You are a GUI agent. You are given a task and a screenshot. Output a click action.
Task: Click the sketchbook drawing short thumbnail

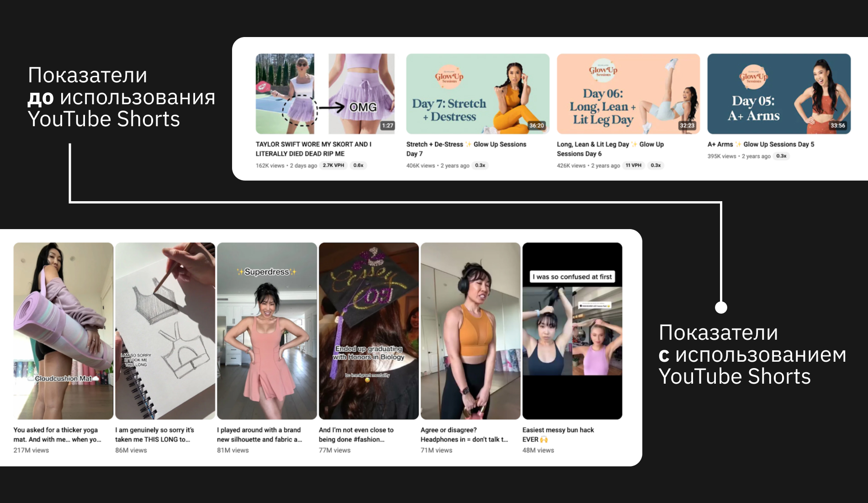coord(165,331)
